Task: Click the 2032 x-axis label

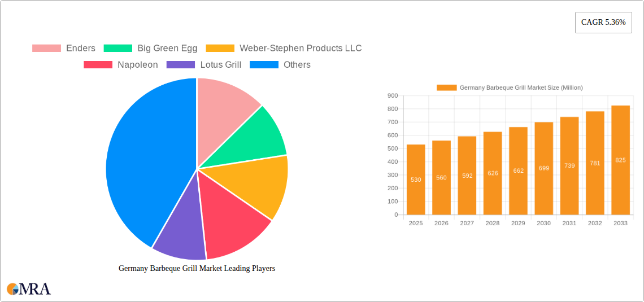Action: [595, 223]
